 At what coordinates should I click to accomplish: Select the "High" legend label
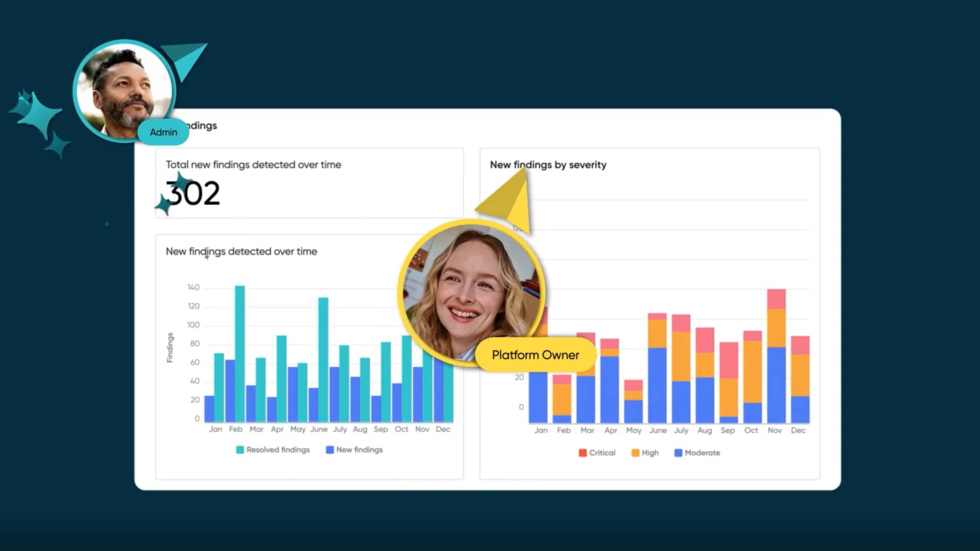click(x=650, y=453)
